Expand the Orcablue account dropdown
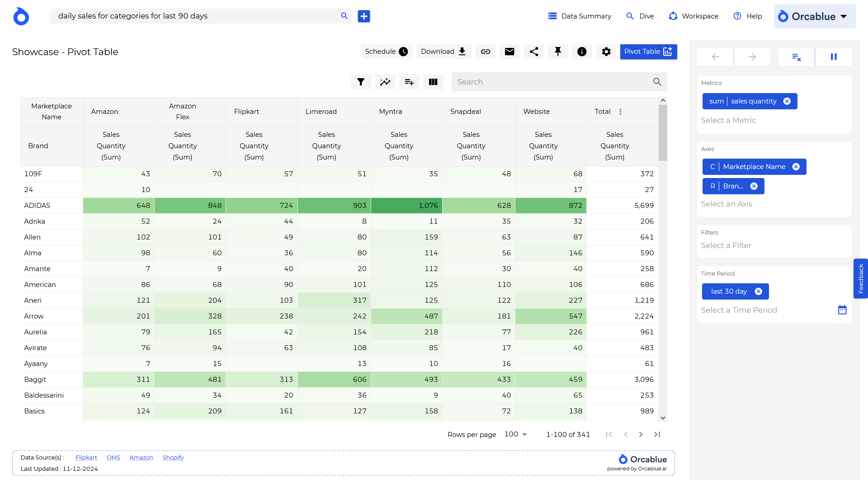 (815, 16)
